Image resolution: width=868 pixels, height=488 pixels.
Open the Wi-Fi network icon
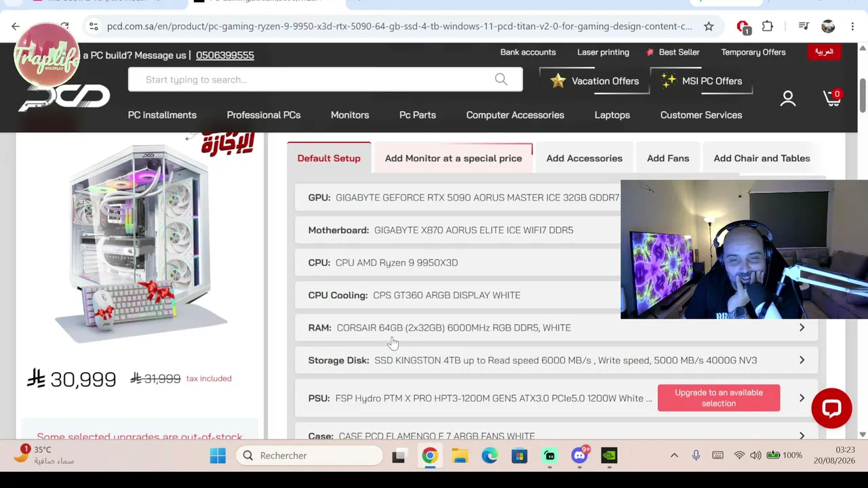740,455
